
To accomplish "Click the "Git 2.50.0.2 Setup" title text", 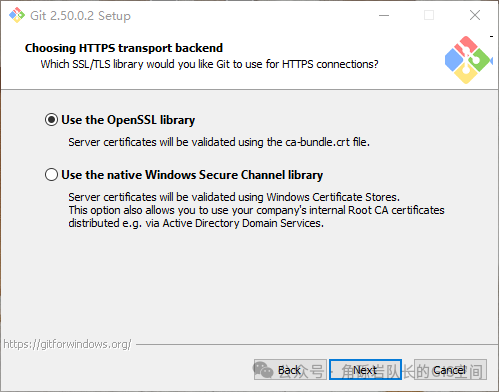I will point(80,16).
